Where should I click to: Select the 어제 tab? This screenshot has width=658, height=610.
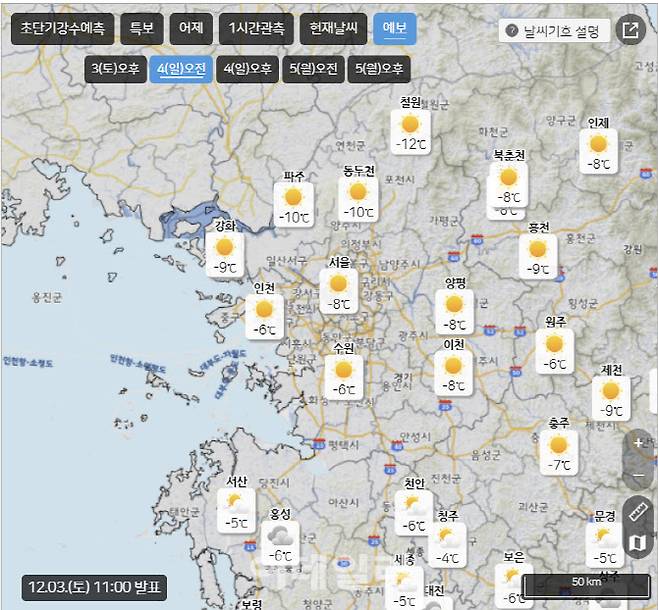click(x=191, y=29)
